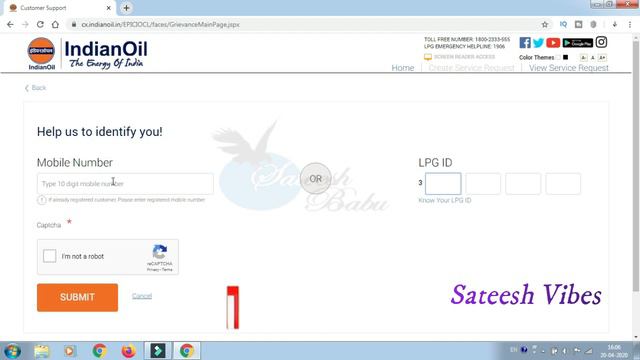Click the second LPG ID box
The width and height of the screenshot is (640, 360).
click(x=483, y=184)
